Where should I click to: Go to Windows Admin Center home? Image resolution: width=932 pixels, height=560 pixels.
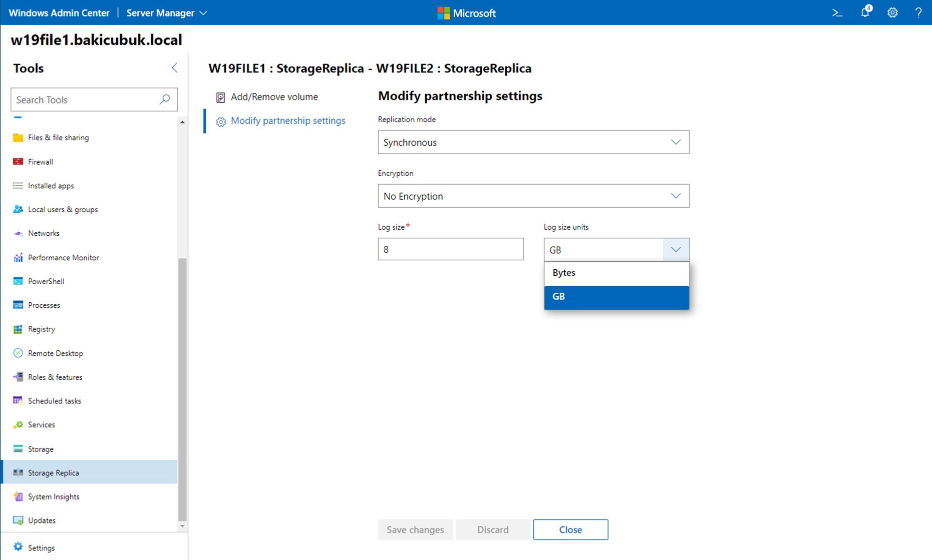(59, 13)
